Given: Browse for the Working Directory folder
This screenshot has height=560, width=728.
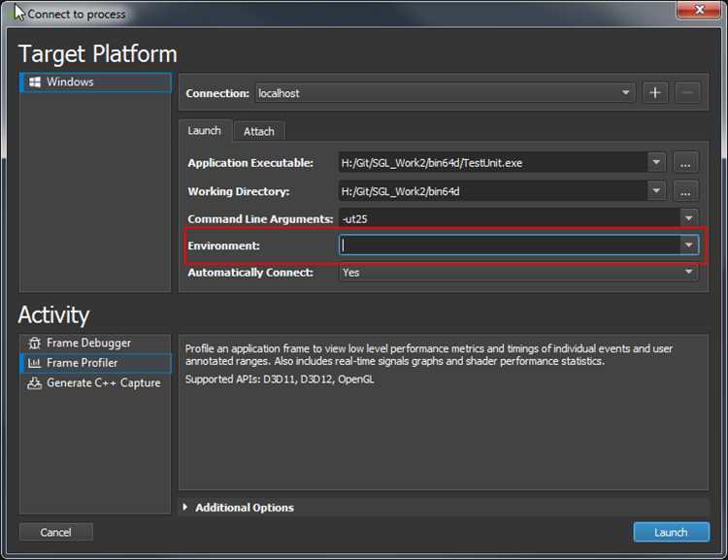Looking at the screenshot, I should coord(685,191).
